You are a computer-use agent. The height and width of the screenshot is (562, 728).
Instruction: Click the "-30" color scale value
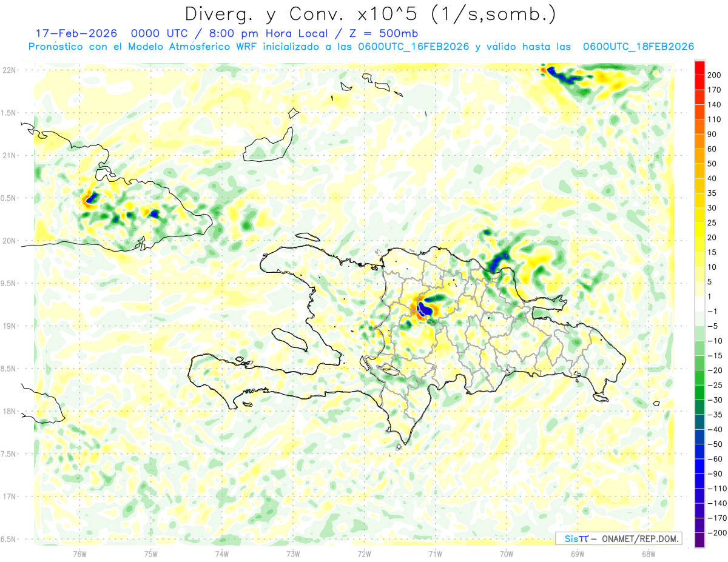715,400
